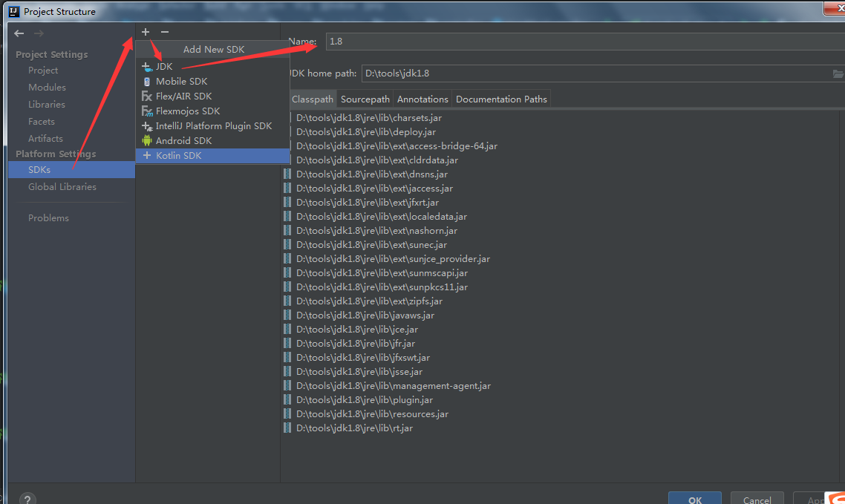The height and width of the screenshot is (504, 845).
Task: Click jar icon beside jsse.jar
Action: (287, 372)
